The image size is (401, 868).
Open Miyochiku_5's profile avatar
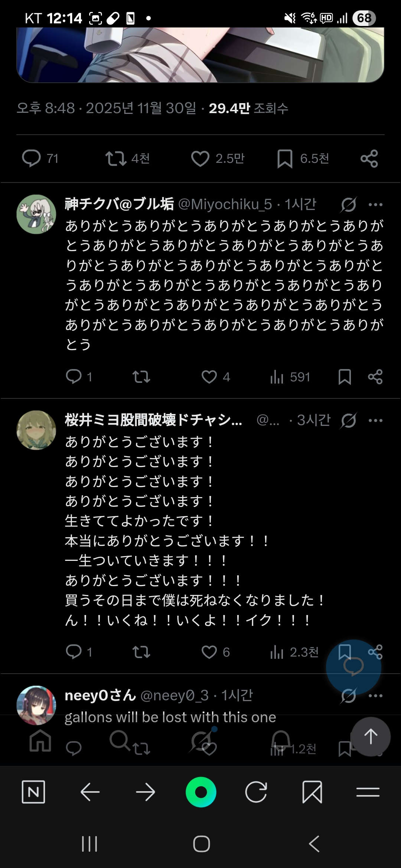click(36, 214)
